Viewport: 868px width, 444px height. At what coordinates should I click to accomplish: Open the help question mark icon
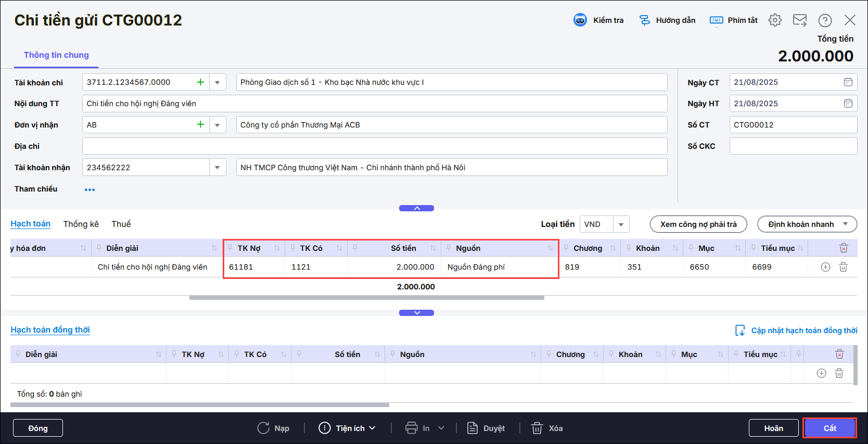pyautogui.click(x=825, y=20)
